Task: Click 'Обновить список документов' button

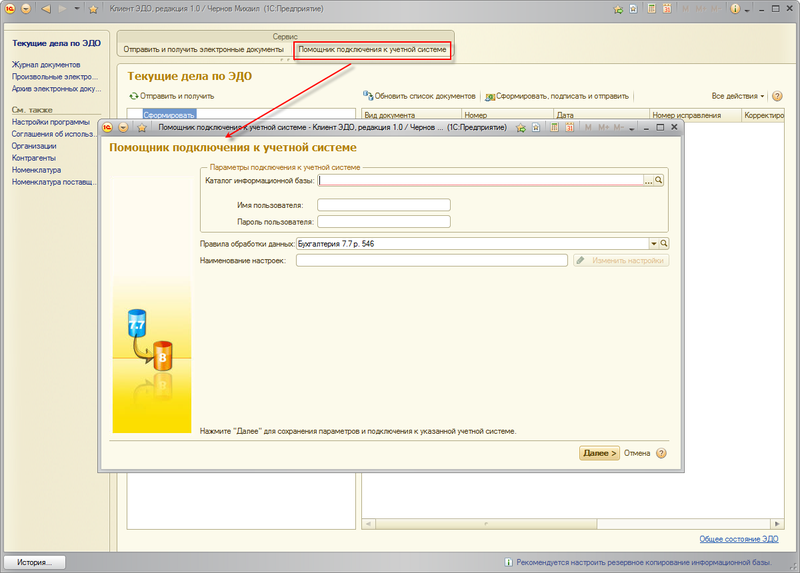Action: [x=419, y=96]
